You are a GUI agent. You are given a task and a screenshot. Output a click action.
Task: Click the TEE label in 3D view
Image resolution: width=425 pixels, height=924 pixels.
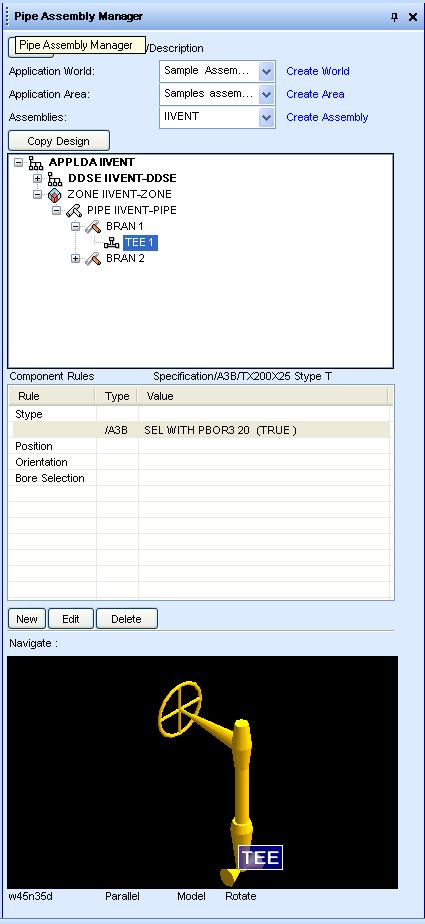coord(261,857)
